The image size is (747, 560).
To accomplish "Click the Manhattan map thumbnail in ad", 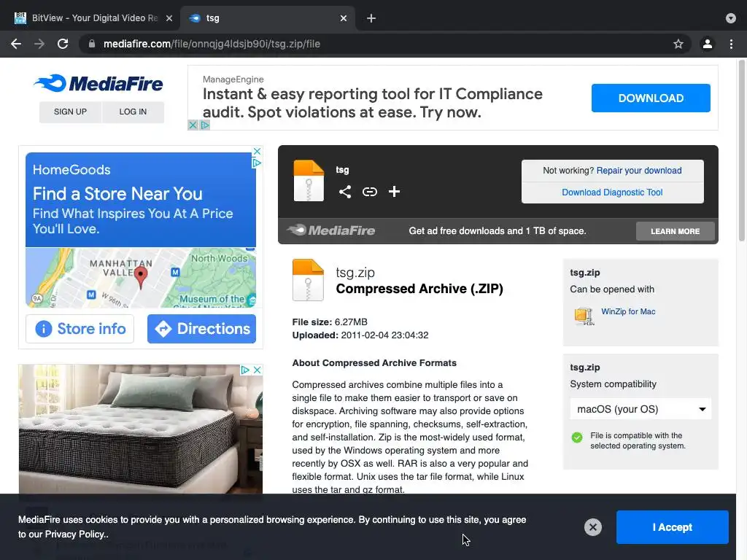I will [141, 277].
